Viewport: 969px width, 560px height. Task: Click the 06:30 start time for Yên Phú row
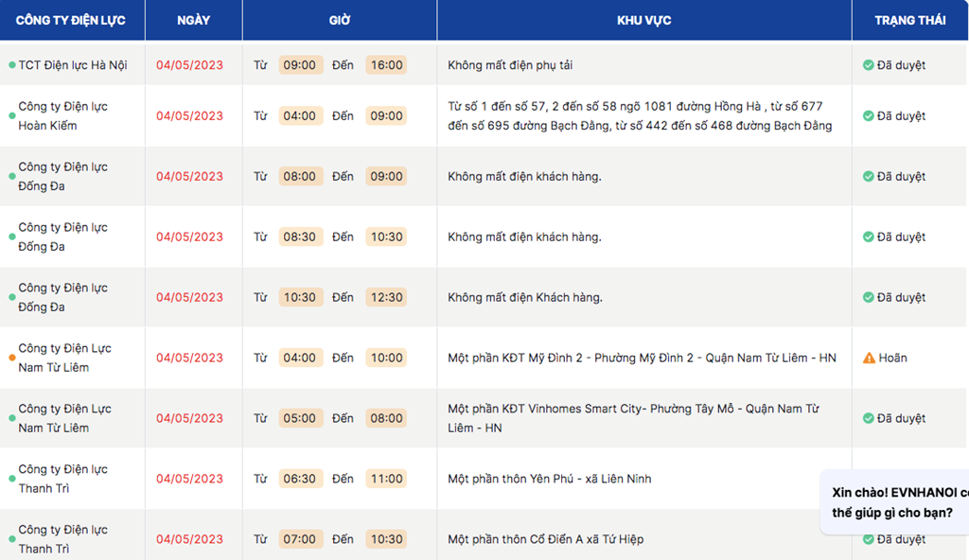click(300, 479)
